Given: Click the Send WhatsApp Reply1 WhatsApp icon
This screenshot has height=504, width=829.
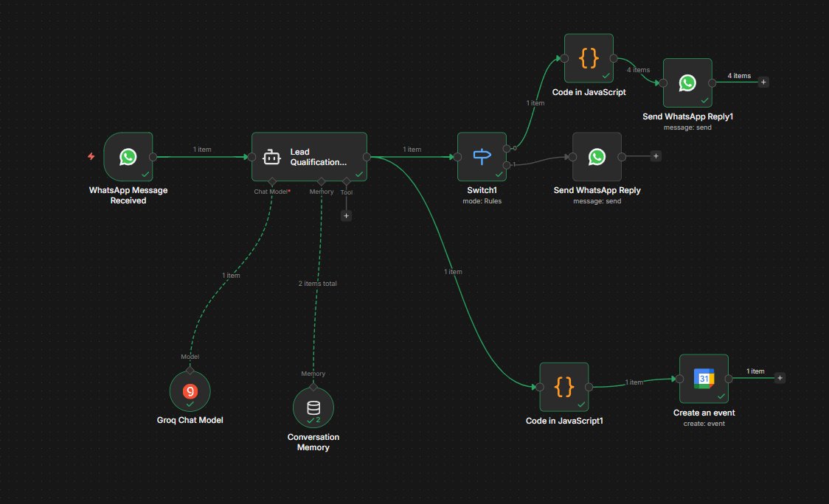Looking at the screenshot, I should tap(687, 83).
